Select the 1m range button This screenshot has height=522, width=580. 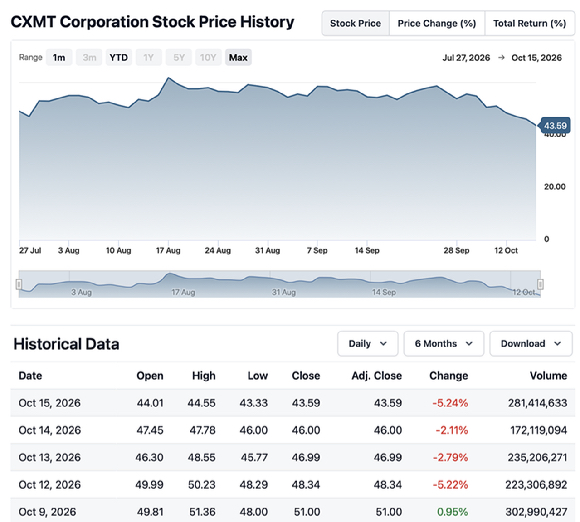pyautogui.click(x=59, y=58)
